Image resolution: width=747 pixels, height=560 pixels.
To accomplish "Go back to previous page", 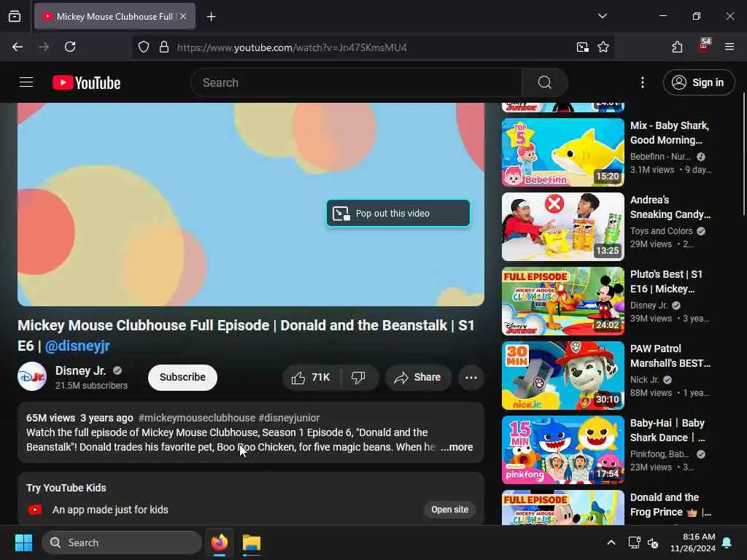I will (18, 47).
